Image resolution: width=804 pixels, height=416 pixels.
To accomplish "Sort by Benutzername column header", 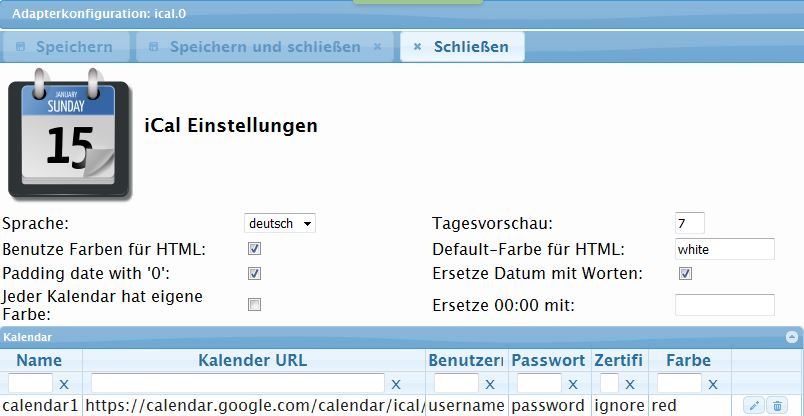I will coord(466,360).
